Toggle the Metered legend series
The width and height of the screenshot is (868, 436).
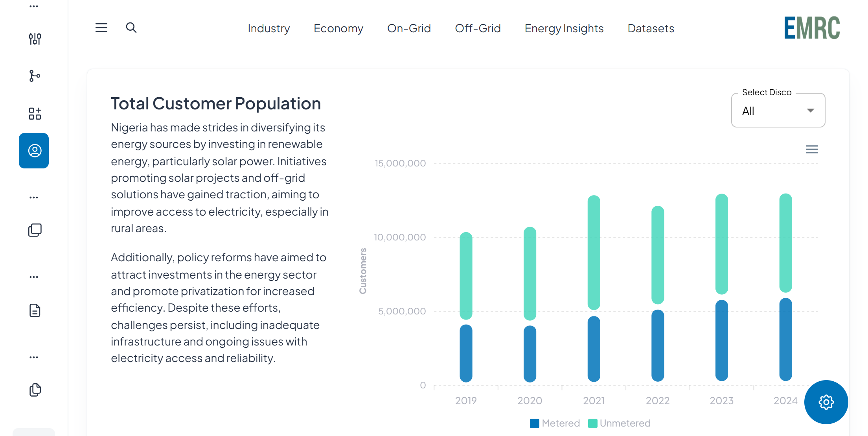tap(555, 423)
